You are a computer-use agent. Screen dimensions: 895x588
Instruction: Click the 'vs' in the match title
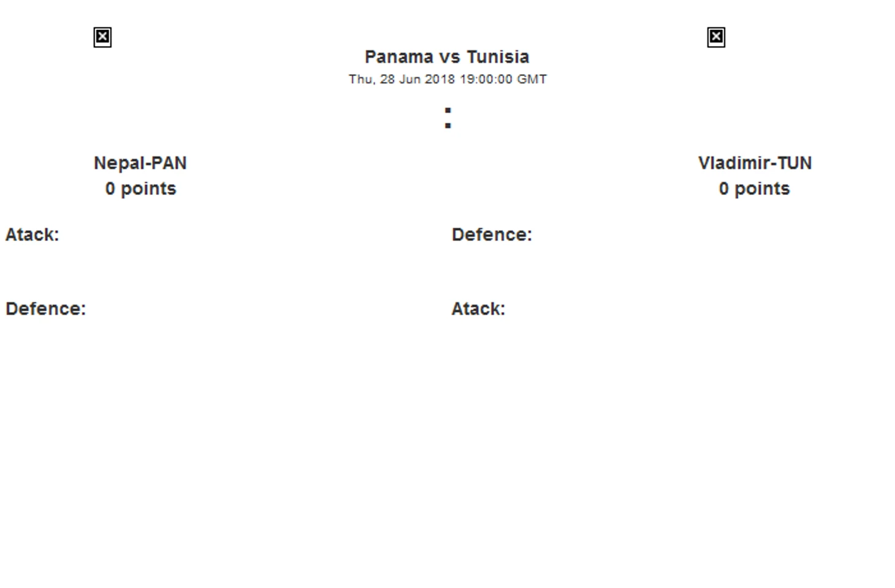click(x=449, y=57)
